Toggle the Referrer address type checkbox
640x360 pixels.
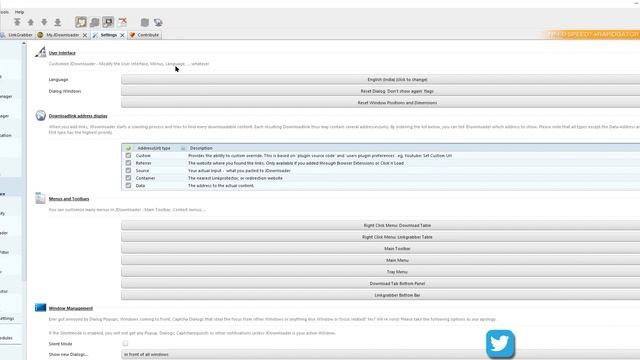click(128, 163)
